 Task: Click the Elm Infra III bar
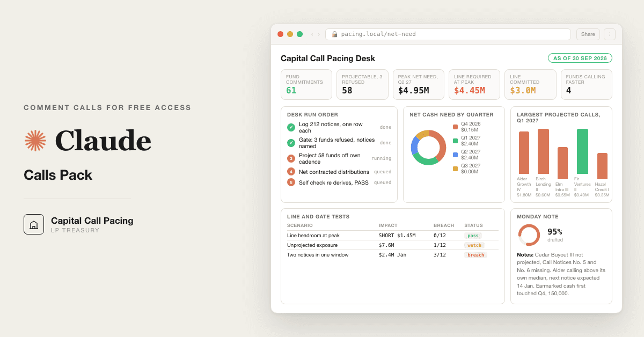tap(562, 163)
